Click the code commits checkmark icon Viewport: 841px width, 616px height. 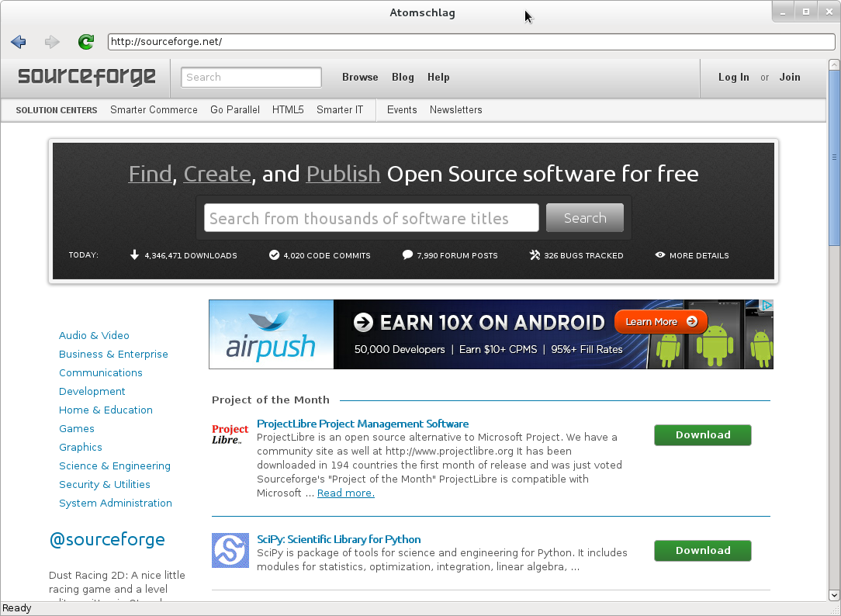(274, 254)
